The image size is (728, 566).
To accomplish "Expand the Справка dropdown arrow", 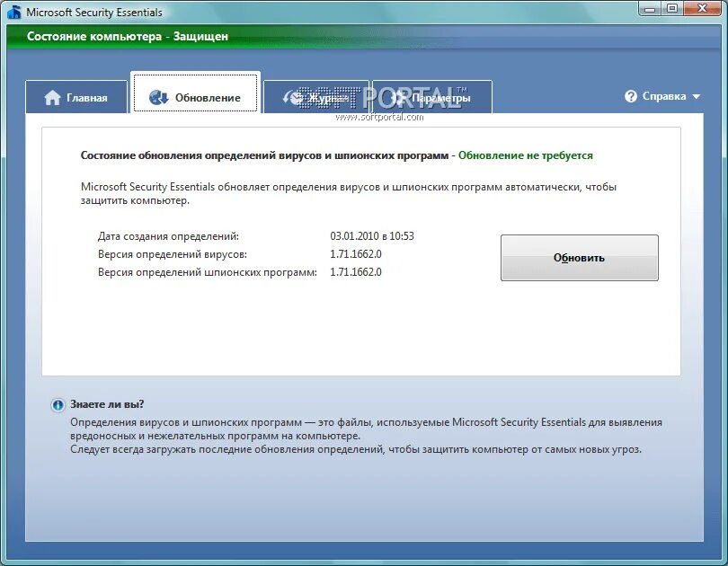I will [x=696, y=96].
